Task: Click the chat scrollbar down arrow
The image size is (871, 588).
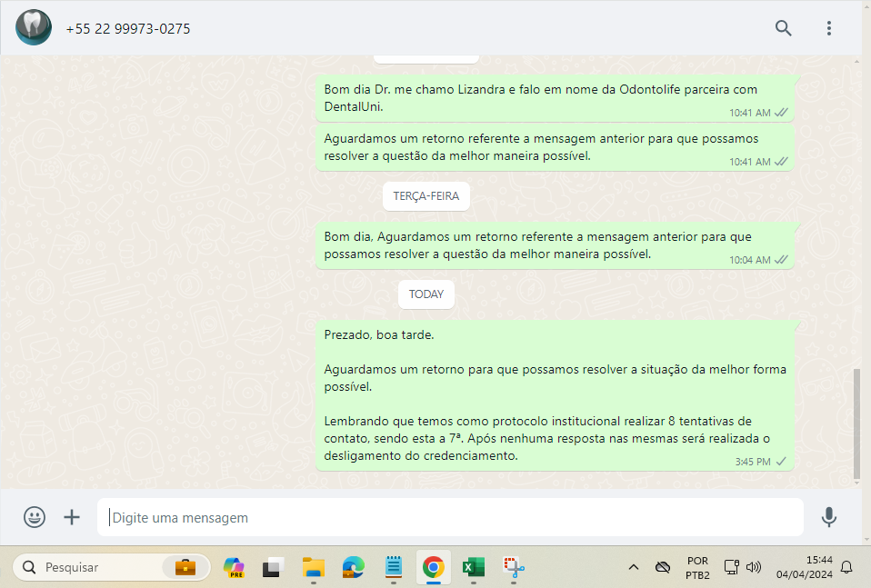Action: coord(856,483)
